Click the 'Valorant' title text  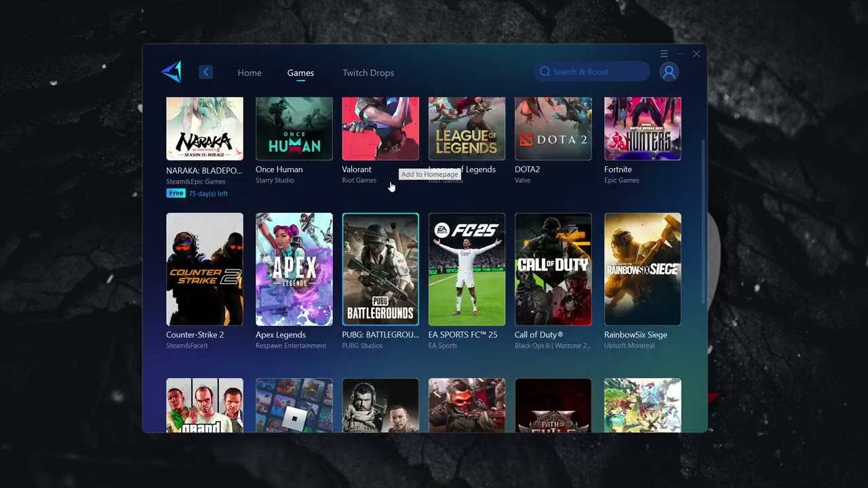[x=357, y=169]
